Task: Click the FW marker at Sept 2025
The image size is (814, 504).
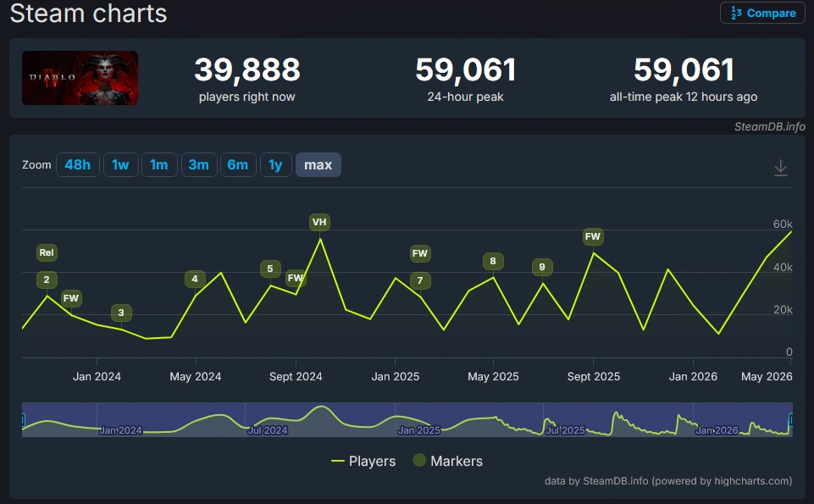Action: 593,236
